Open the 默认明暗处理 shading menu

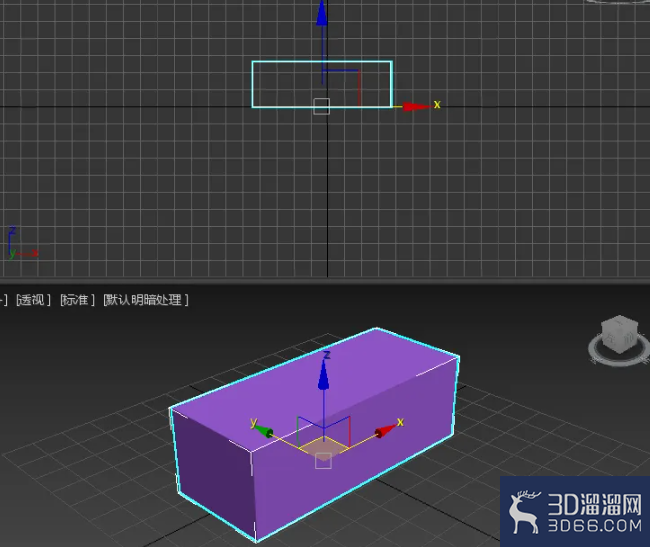tap(146, 300)
